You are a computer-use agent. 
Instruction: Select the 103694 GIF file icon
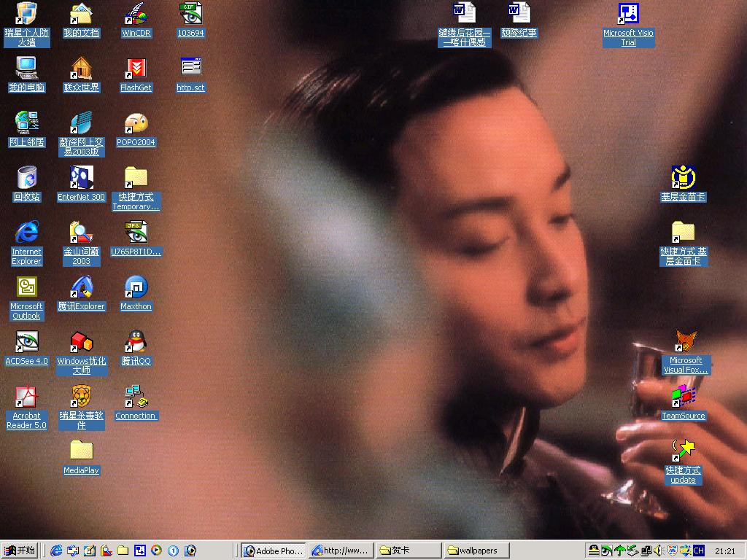(190, 19)
